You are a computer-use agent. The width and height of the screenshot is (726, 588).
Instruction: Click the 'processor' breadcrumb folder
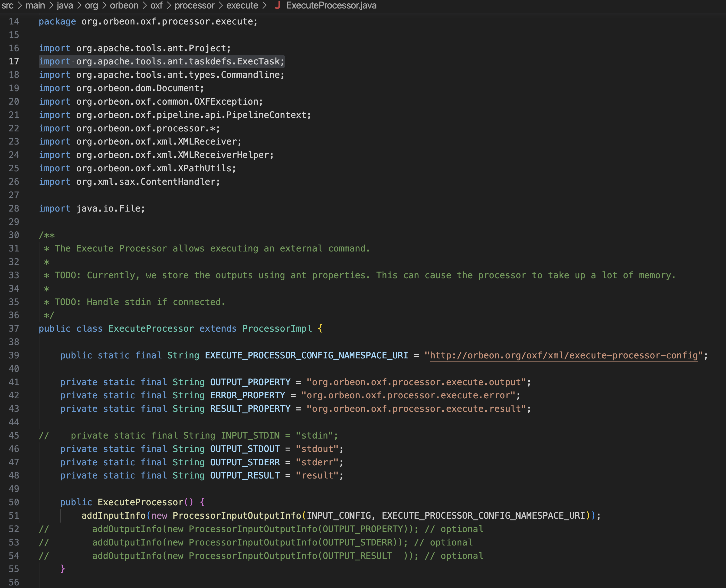click(194, 5)
